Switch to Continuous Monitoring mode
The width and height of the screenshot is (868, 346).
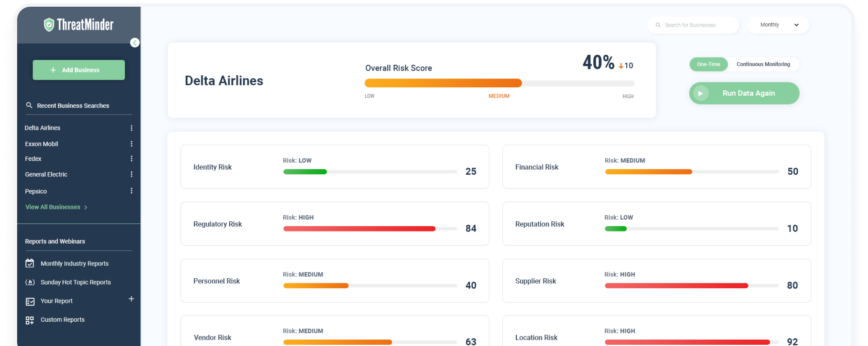coord(763,64)
